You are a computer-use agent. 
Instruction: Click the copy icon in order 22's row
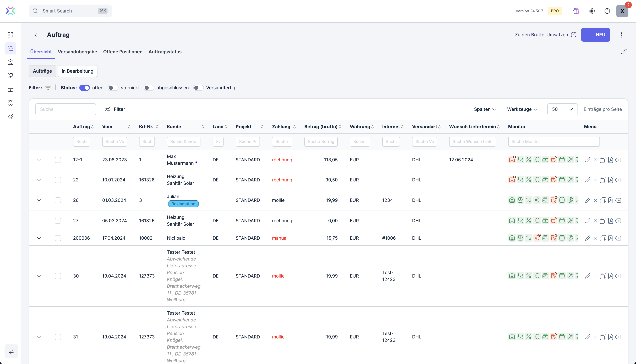(x=603, y=180)
